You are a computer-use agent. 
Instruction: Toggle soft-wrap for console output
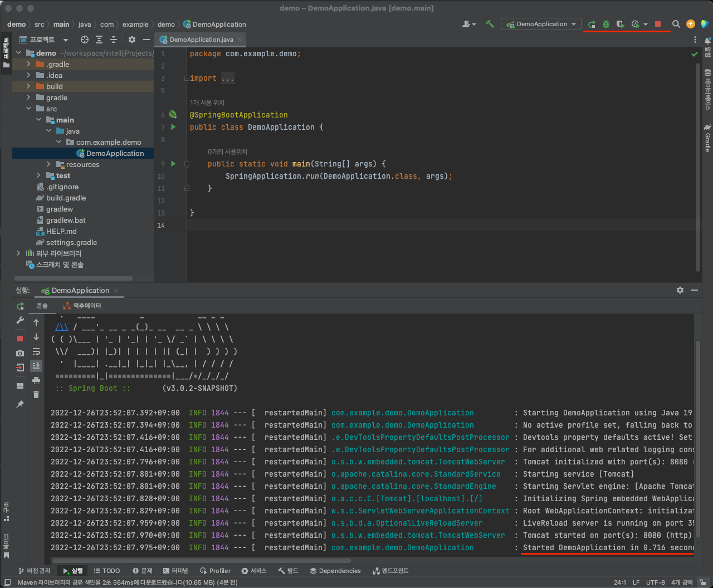pos(36,352)
